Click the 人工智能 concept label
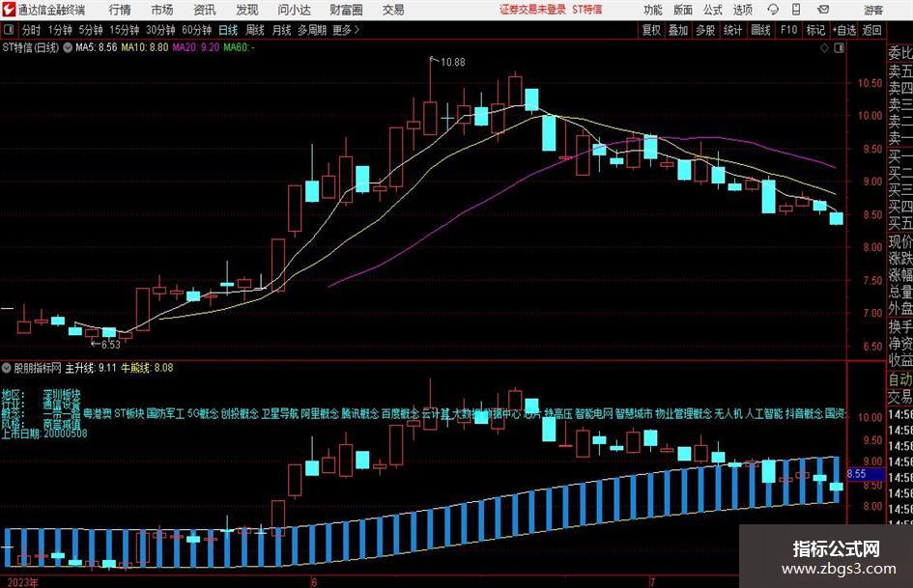The height and width of the screenshot is (588, 913). point(764,414)
